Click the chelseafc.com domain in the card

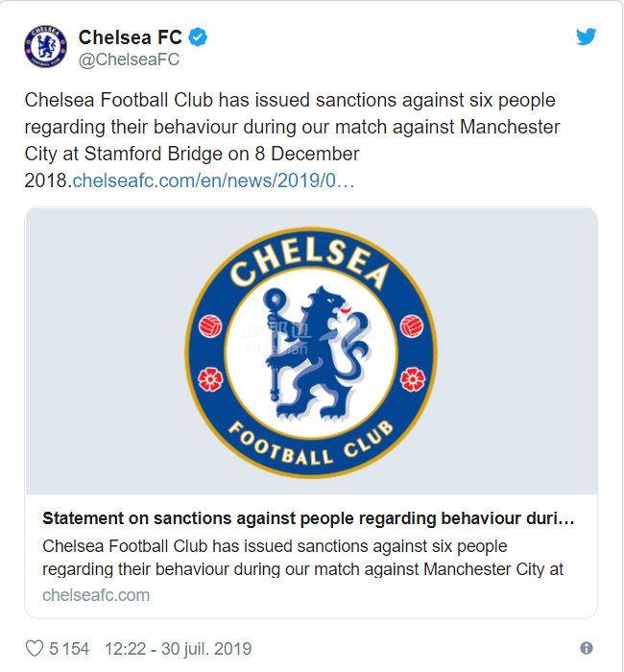click(x=96, y=594)
